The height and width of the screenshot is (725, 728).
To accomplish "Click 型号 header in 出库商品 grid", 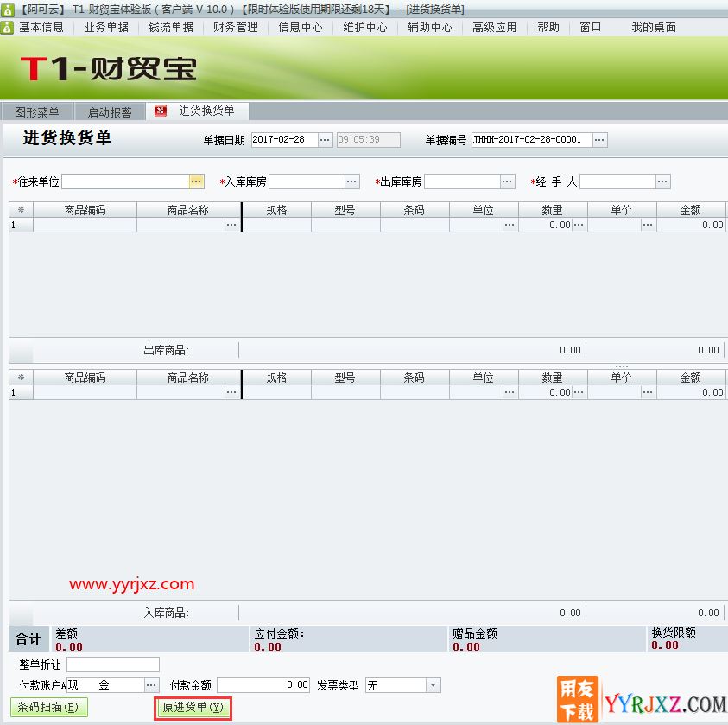I will 345,210.
